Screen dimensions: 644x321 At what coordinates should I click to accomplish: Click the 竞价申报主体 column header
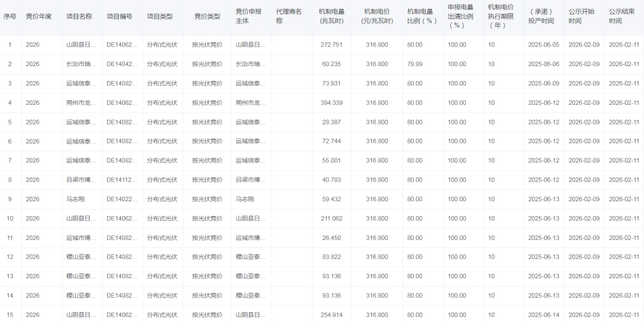249,16
